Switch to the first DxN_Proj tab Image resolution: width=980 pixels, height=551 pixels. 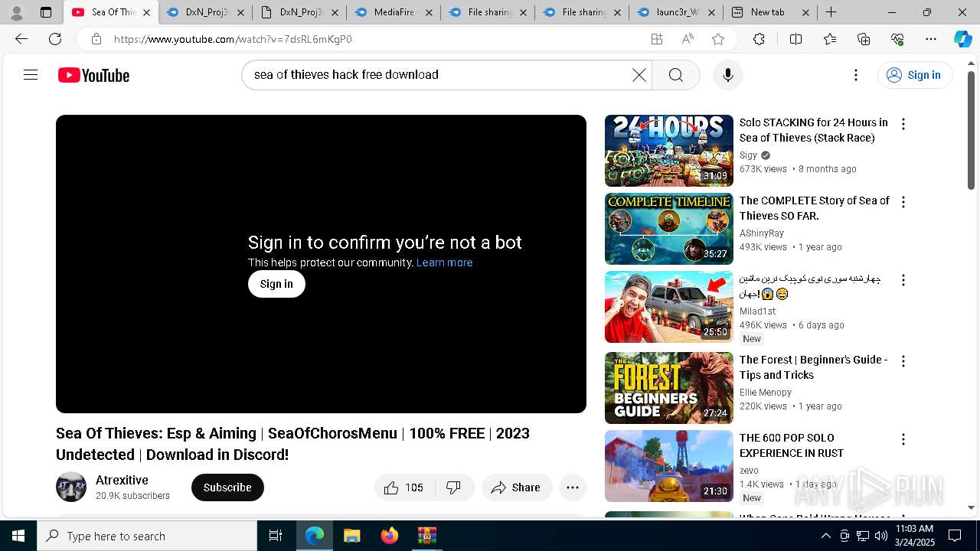pyautogui.click(x=205, y=12)
